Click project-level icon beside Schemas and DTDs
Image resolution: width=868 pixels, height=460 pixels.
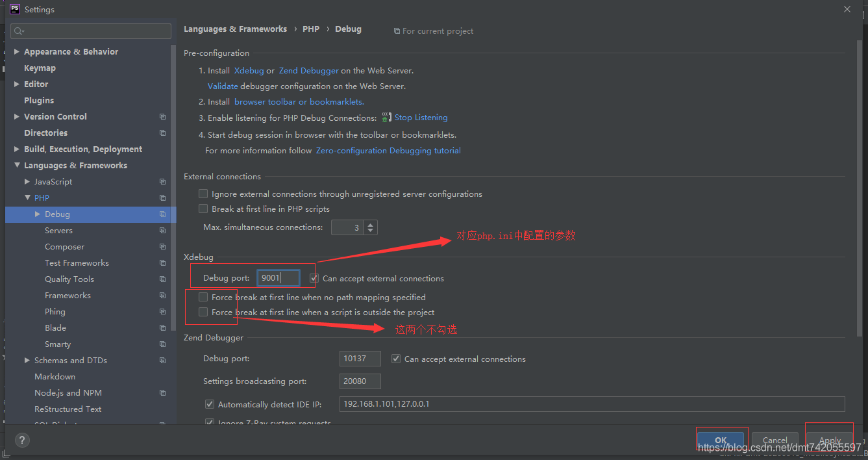pos(162,361)
